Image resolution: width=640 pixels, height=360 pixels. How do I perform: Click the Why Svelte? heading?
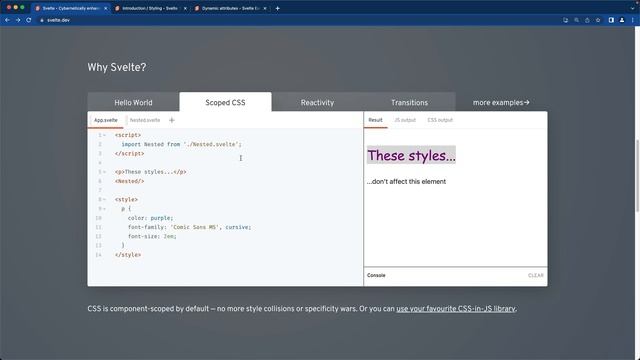point(117,67)
